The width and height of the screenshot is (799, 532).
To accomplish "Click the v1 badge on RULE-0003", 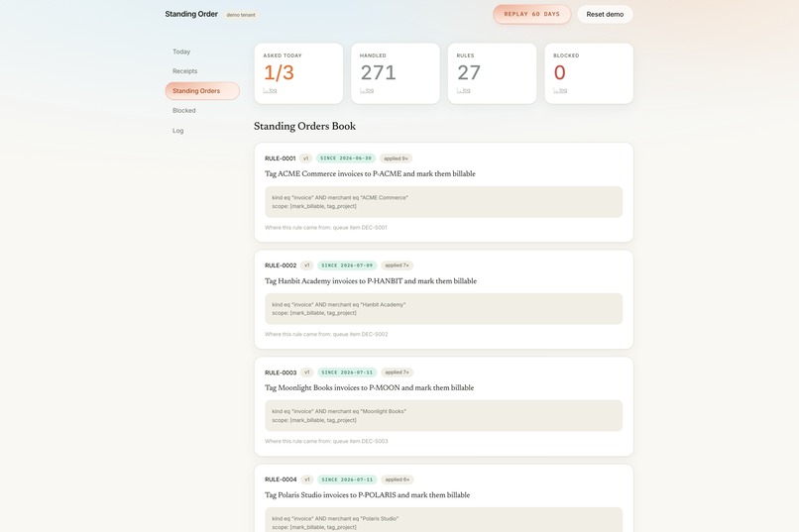I will tap(306, 372).
